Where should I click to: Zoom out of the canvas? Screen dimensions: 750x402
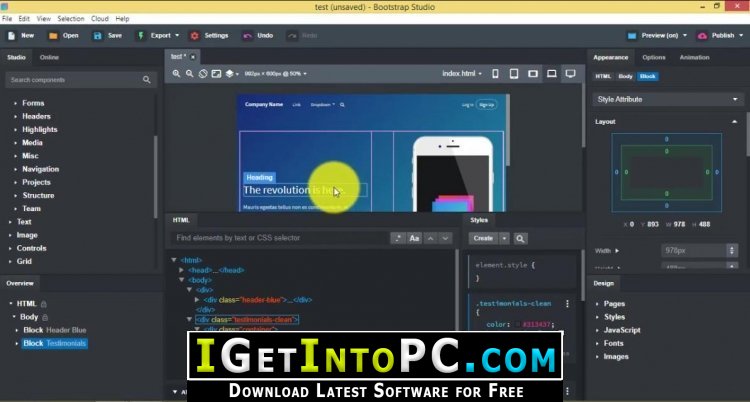click(189, 74)
